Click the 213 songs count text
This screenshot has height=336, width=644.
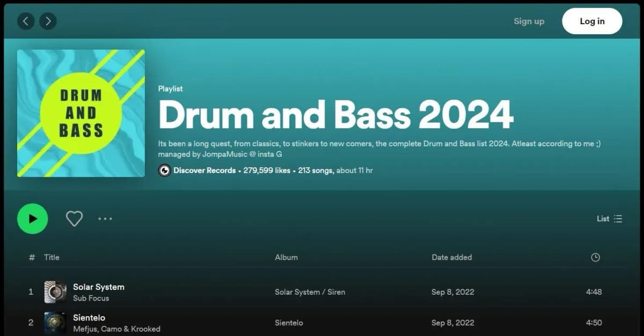point(316,170)
